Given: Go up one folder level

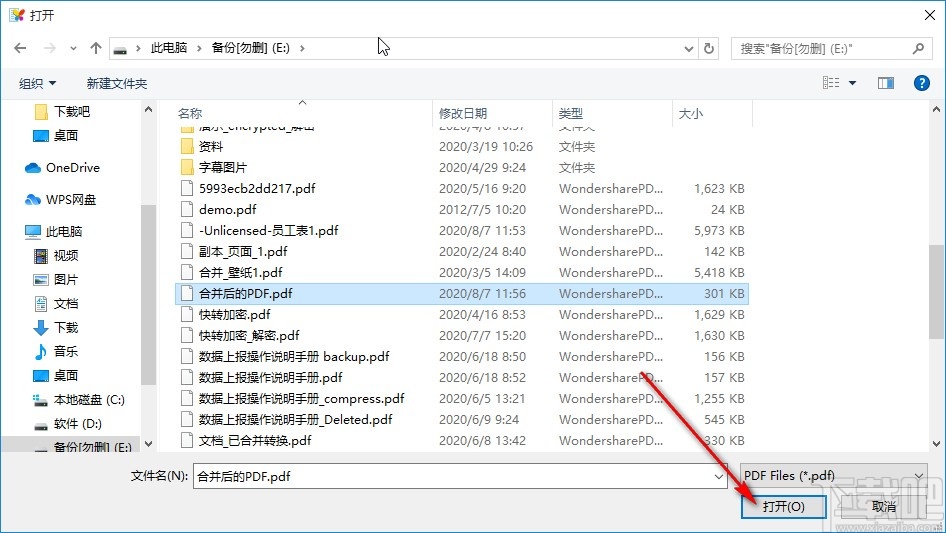Looking at the screenshot, I should click(95, 48).
